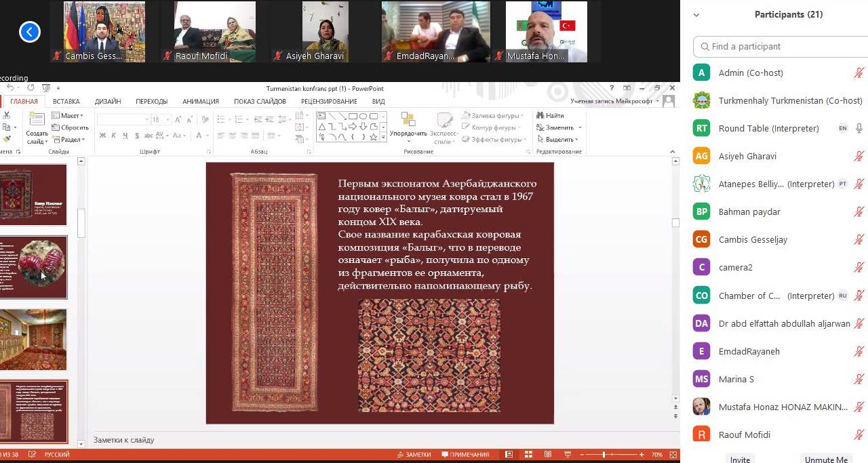This screenshot has height=463, width=868.
Task: Click the Format Painter brush icon
Action: point(6,139)
